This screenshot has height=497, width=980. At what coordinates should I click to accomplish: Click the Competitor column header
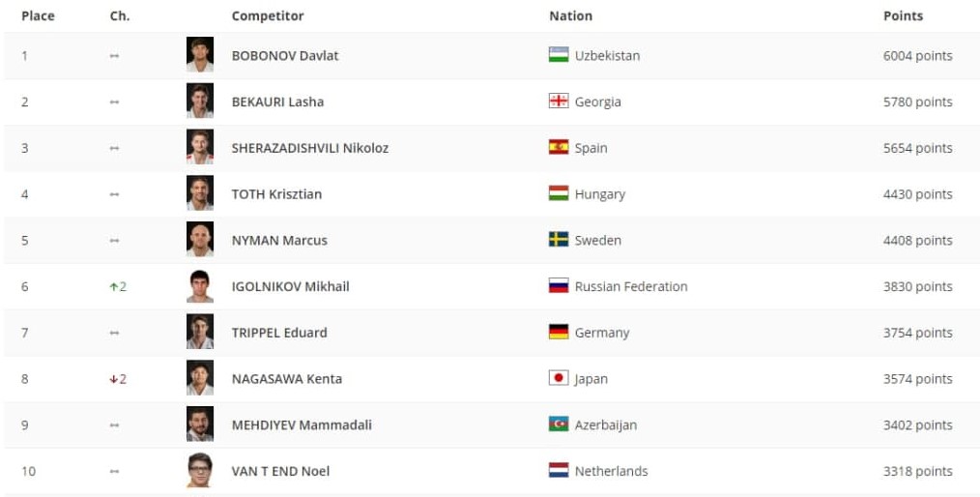point(268,15)
